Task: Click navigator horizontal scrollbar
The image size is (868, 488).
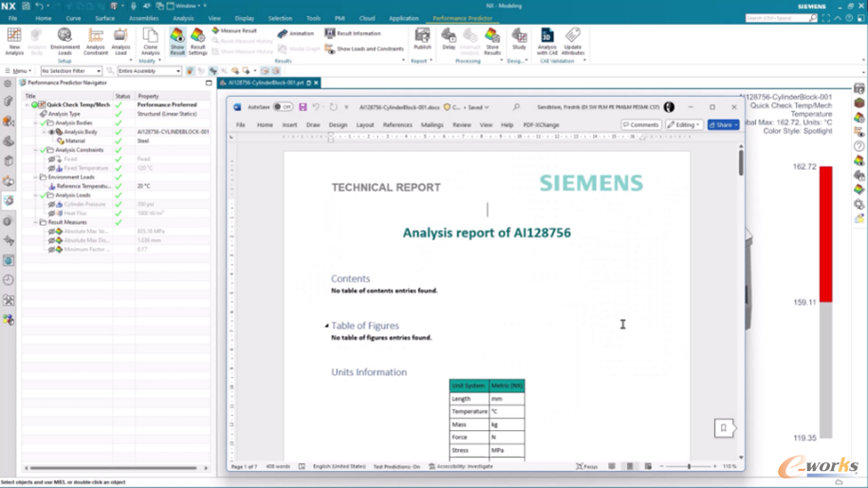Action: click(116, 468)
